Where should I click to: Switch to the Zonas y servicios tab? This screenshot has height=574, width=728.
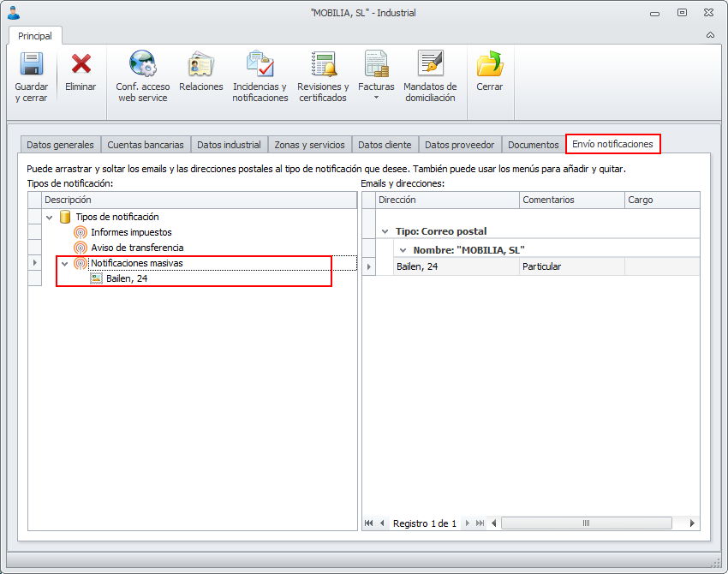click(310, 145)
